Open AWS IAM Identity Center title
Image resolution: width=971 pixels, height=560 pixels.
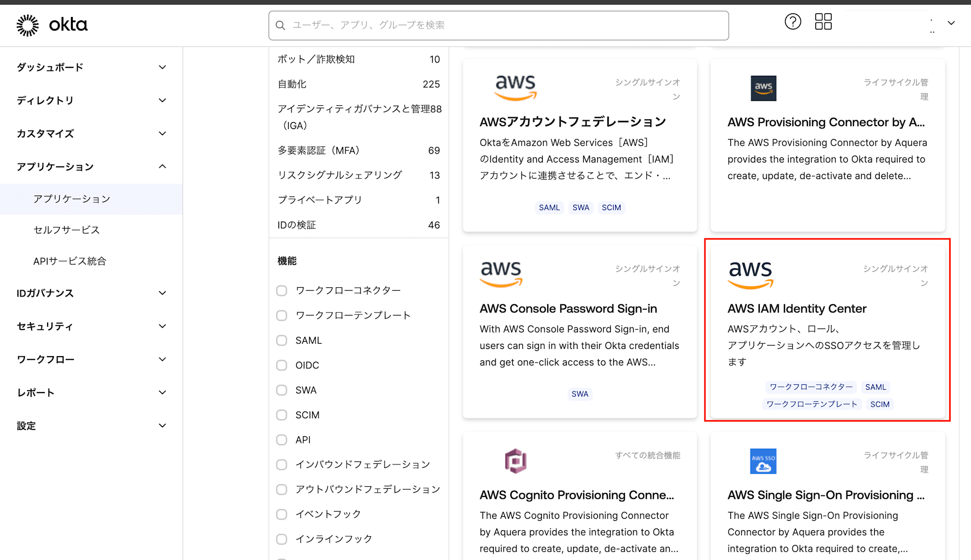[x=797, y=309]
